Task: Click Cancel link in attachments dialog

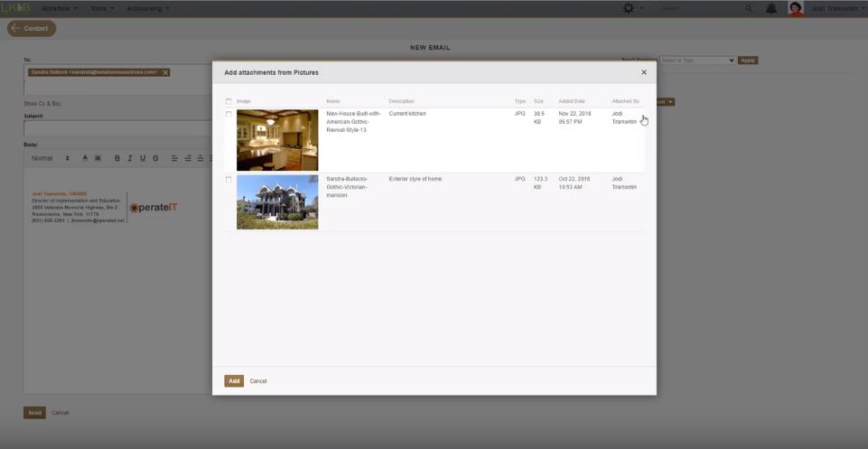Action: click(258, 381)
